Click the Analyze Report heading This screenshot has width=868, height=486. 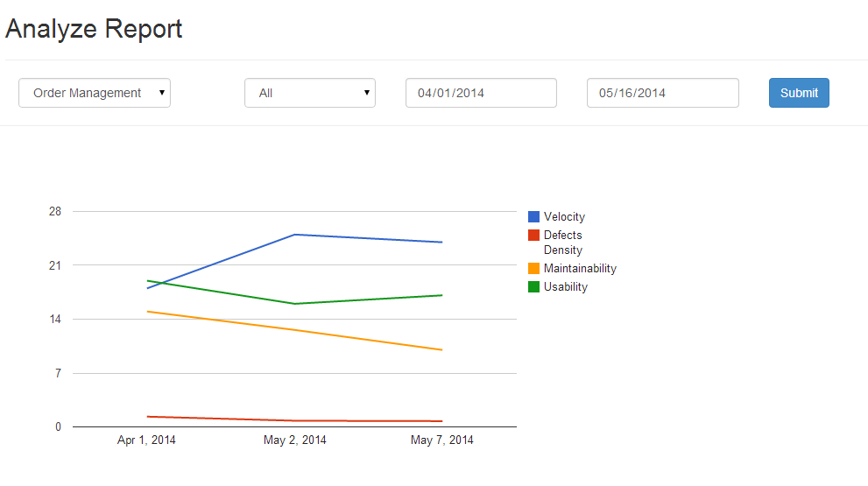click(94, 29)
